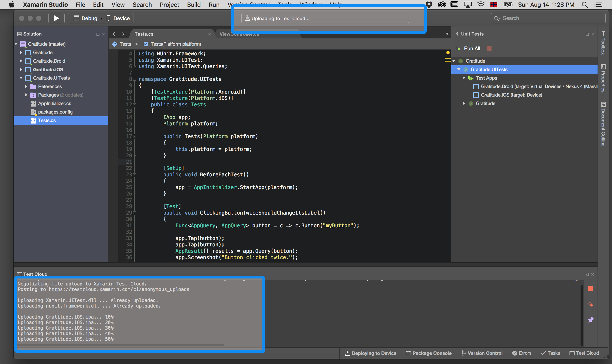Select Gratitude.UITests in Unit Tests pad
The width and height of the screenshot is (612, 364).
coord(524,69)
